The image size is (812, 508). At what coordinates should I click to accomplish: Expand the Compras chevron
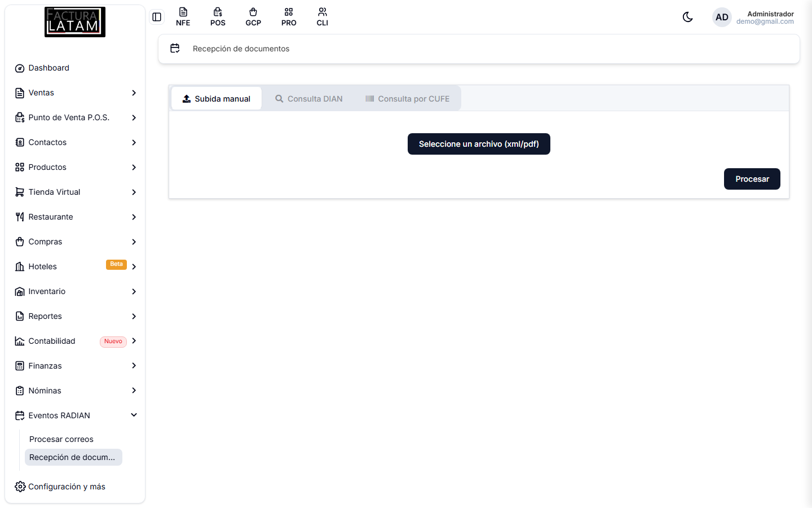134,242
